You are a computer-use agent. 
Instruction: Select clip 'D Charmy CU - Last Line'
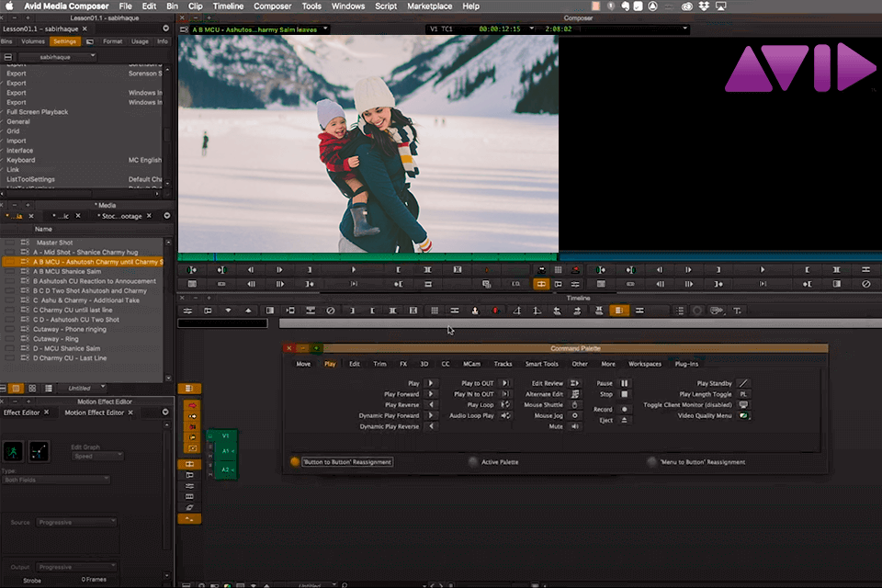(84, 358)
